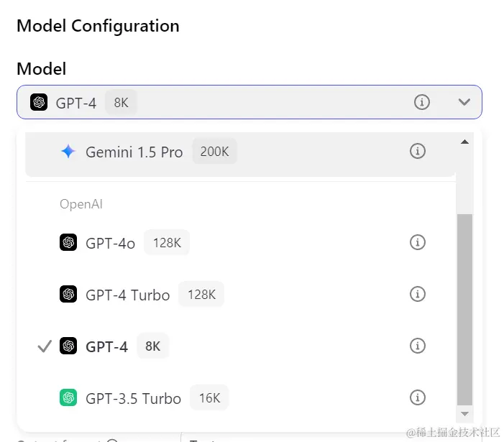504x442 pixels.
Task: Collapse the Model dropdown chevron
Action: pyautogui.click(x=464, y=102)
